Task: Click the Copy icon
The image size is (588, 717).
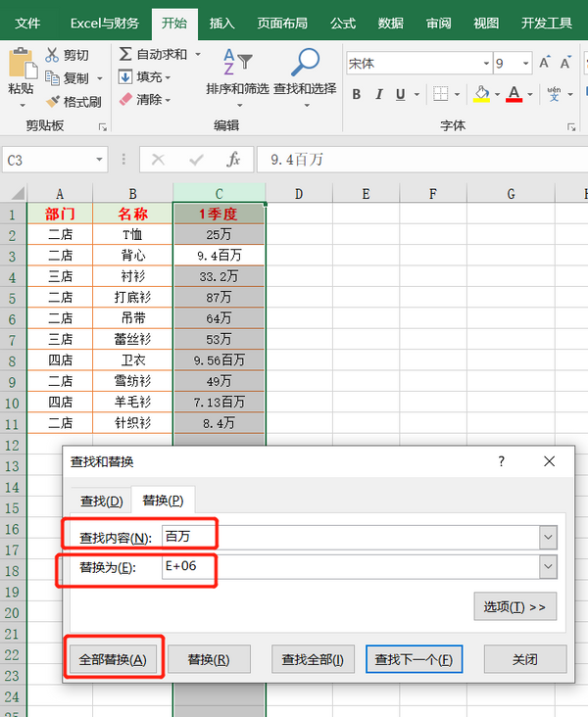Action: (52, 78)
